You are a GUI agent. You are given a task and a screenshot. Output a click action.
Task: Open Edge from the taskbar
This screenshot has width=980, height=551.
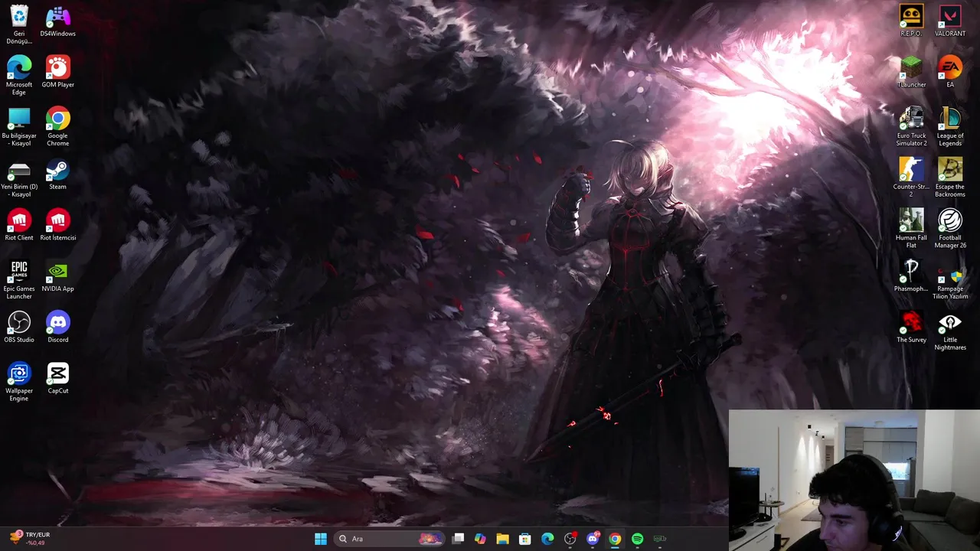(x=547, y=539)
